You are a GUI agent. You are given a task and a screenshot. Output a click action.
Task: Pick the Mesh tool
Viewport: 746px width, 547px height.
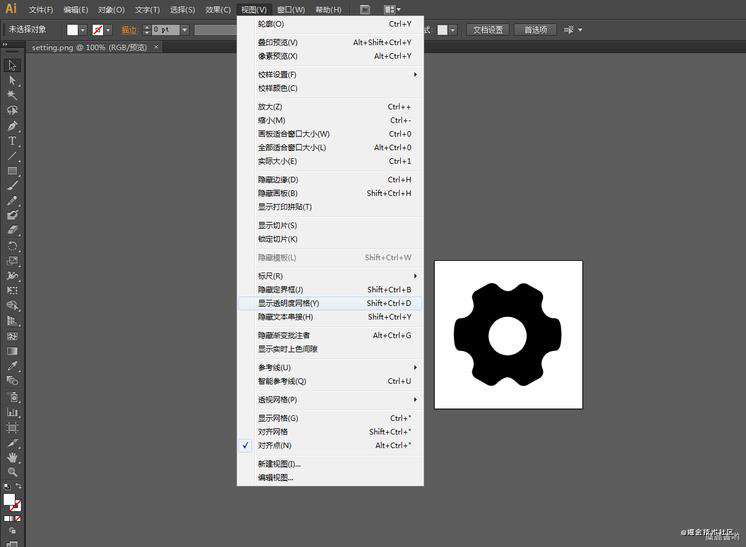point(12,336)
